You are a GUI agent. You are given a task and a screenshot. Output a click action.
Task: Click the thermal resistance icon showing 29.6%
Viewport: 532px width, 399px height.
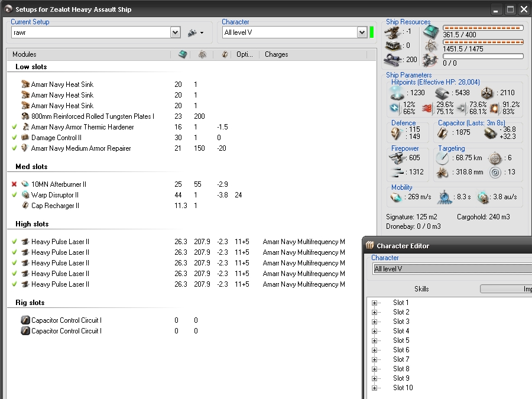point(428,108)
